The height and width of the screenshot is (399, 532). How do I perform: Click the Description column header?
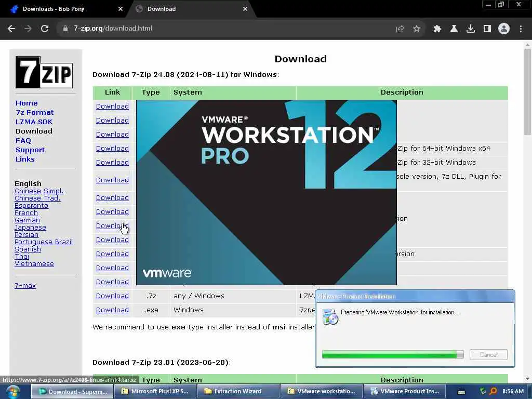[402, 92]
